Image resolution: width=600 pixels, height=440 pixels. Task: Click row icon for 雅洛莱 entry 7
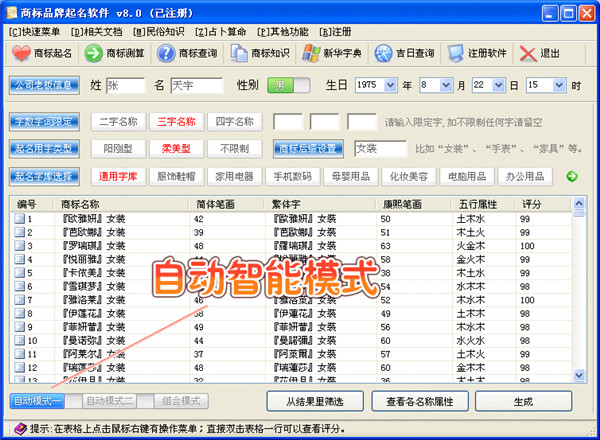(x=19, y=300)
